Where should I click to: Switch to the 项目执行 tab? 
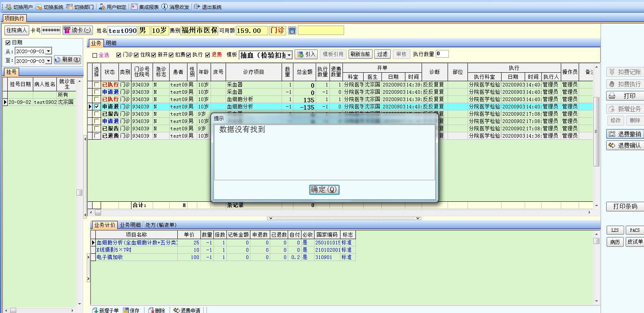[x=15, y=18]
